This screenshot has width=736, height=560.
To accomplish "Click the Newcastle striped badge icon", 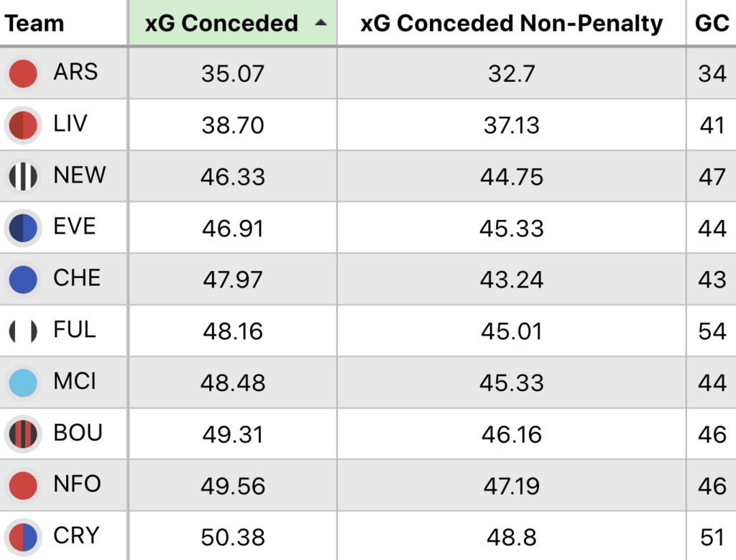I will click(23, 177).
